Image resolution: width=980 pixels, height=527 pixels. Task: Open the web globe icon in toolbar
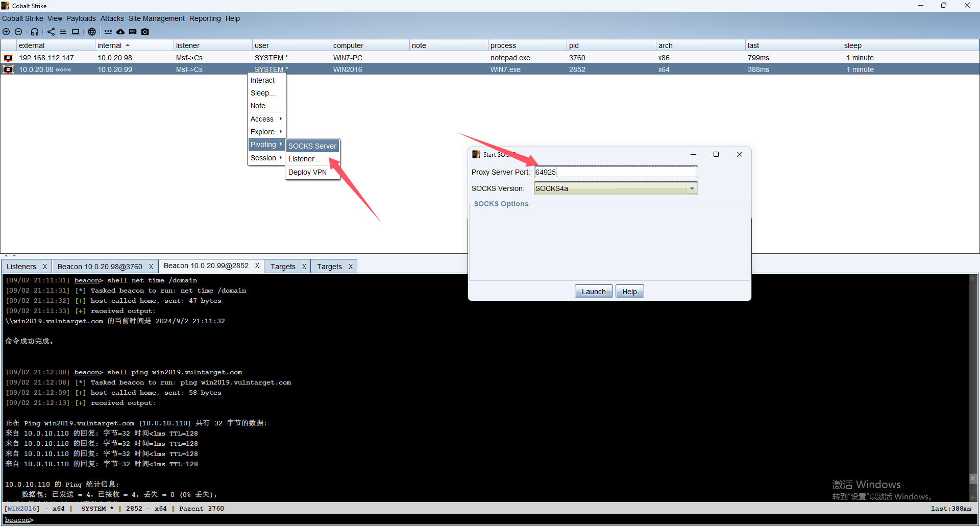[92, 32]
